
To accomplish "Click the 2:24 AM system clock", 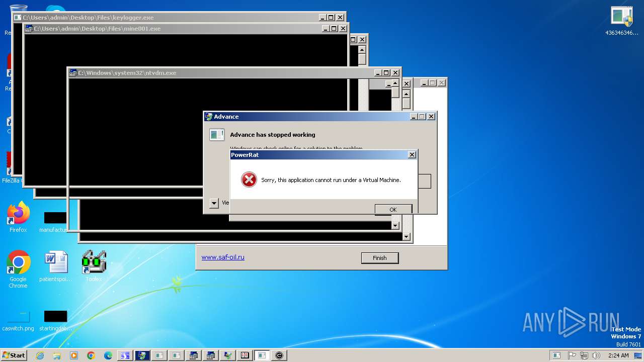I will (x=618, y=355).
